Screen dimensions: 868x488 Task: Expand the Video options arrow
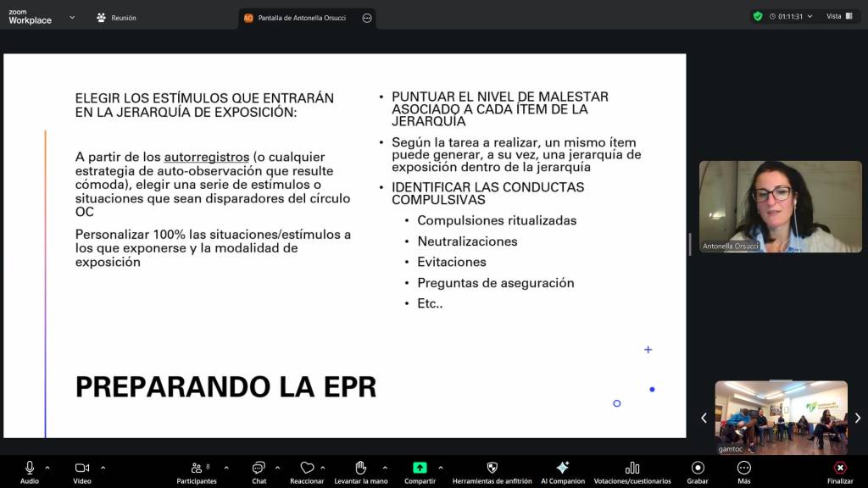103,467
